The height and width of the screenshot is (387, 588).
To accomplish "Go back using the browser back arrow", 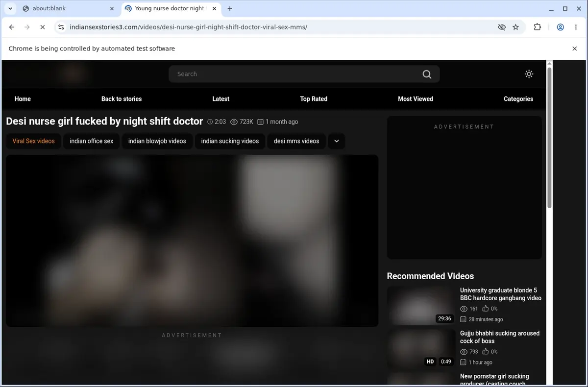I will pyautogui.click(x=12, y=27).
